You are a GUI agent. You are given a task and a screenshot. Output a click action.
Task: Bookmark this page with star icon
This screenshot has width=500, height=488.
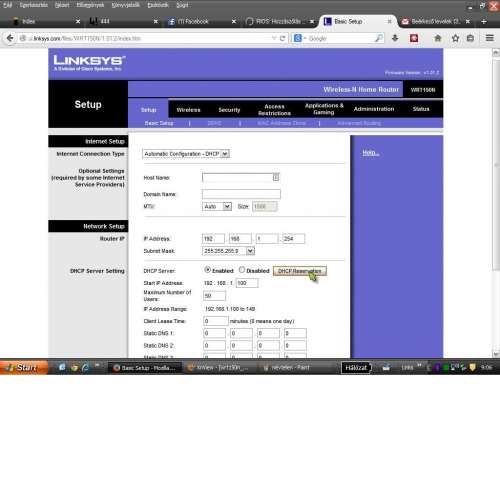(x=455, y=38)
